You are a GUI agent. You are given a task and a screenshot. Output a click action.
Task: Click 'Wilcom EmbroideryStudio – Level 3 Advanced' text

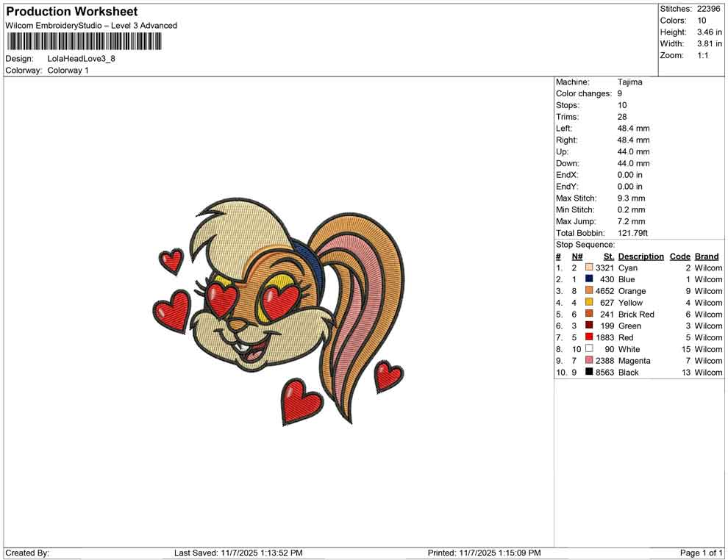(91, 26)
